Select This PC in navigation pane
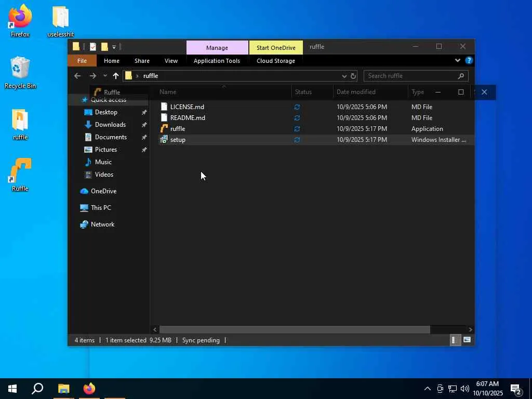Image resolution: width=532 pixels, height=399 pixels. [101, 208]
